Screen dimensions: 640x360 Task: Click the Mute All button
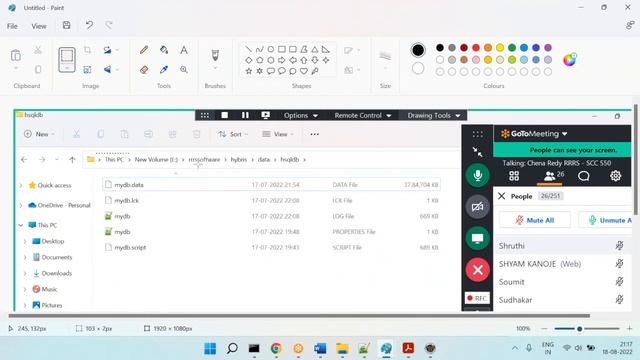click(535, 220)
